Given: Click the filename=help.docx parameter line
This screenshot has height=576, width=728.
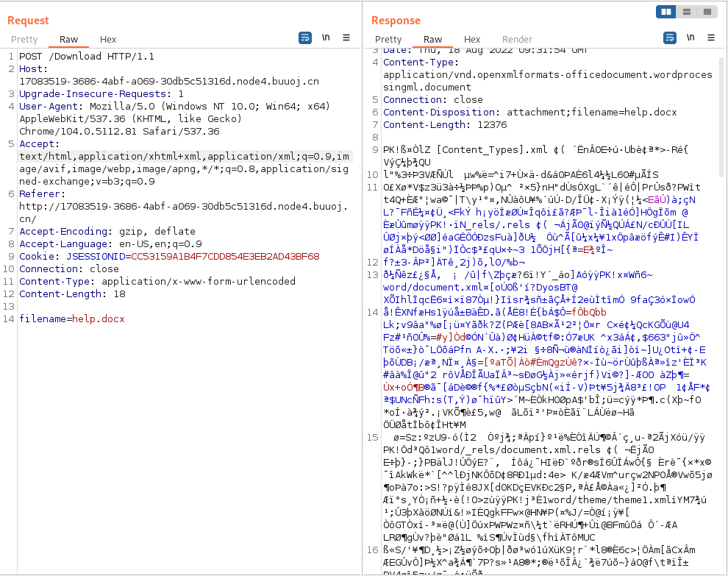Looking at the screenshot, I should [x=81, y=319].
